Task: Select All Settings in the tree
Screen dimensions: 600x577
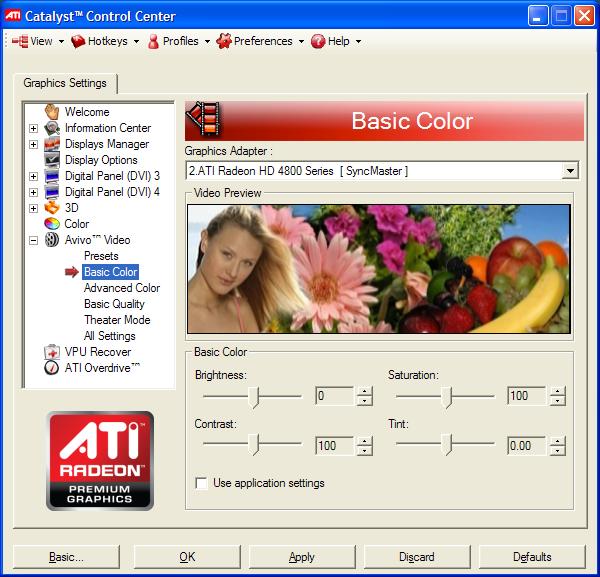Action: coord(109,336)
